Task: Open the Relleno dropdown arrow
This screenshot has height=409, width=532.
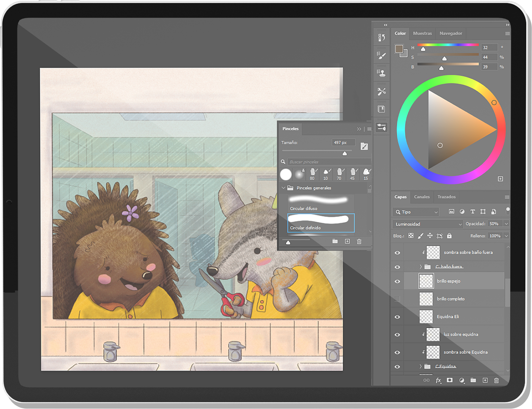Action: tap(506, 236)
